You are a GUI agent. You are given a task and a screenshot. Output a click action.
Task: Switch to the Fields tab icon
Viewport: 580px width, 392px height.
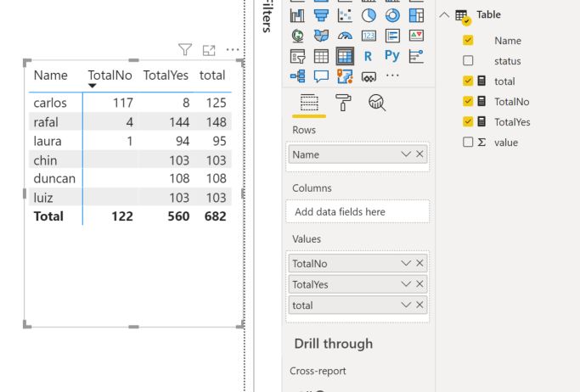tap(309, 103)
